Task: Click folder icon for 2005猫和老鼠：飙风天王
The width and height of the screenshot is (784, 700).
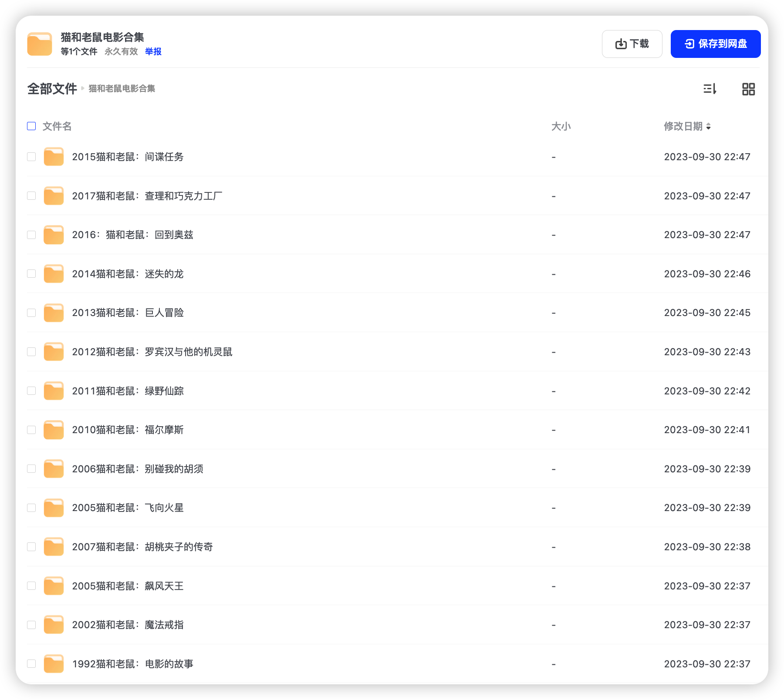Action: click(54, 586)
